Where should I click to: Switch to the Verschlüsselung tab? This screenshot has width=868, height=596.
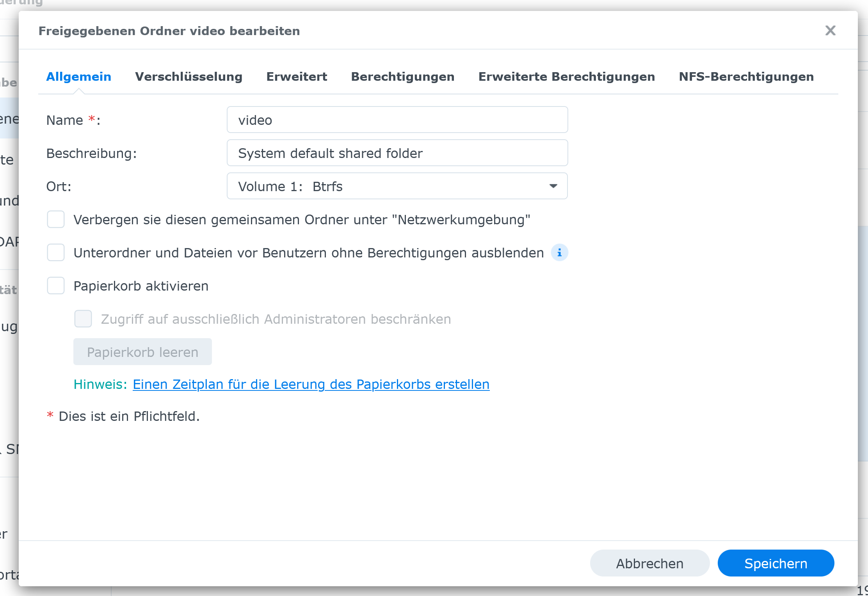point(189,76)
